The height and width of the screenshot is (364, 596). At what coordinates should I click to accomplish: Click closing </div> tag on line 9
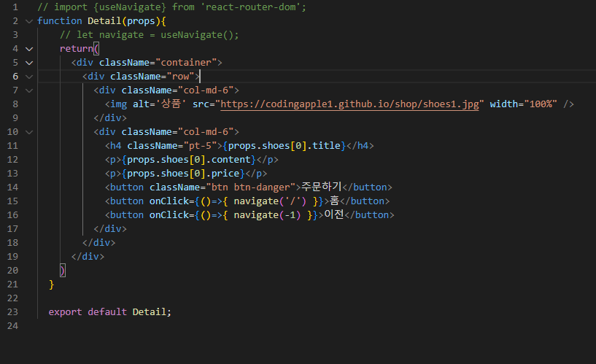pyautogui.click(x=110, y=118)
